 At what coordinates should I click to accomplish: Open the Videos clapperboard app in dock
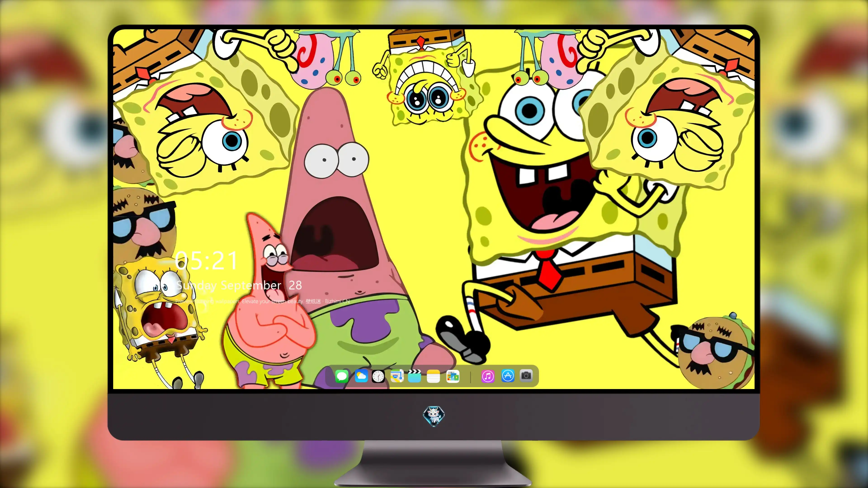pos(415,376)
